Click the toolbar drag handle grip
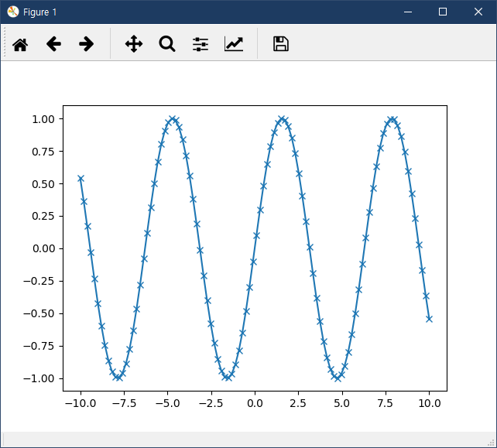 click(x=5, y=43)
